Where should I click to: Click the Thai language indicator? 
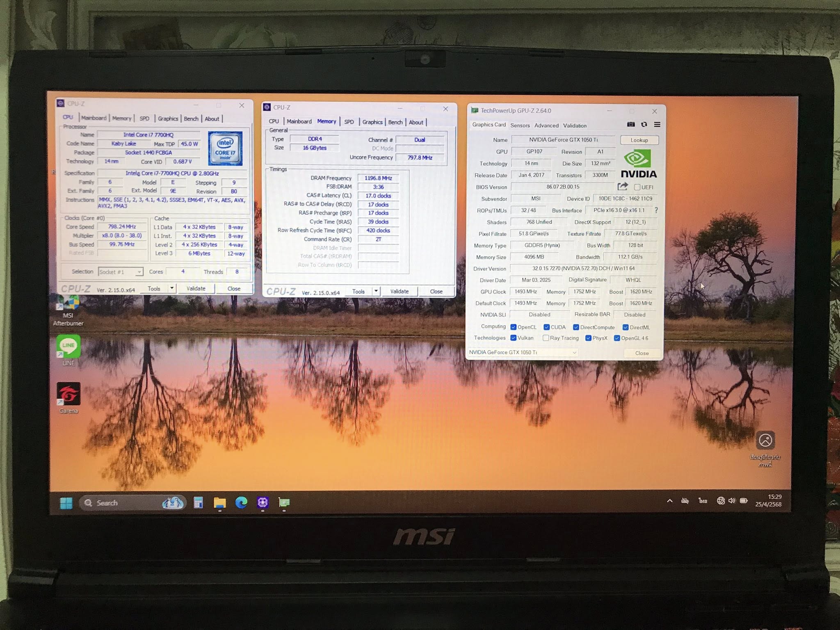pyautogui.click(x=703, y=501)
